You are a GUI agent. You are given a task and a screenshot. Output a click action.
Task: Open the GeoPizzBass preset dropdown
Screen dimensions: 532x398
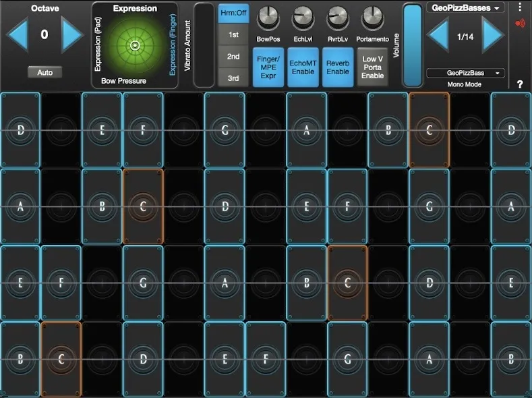(465, 73)
